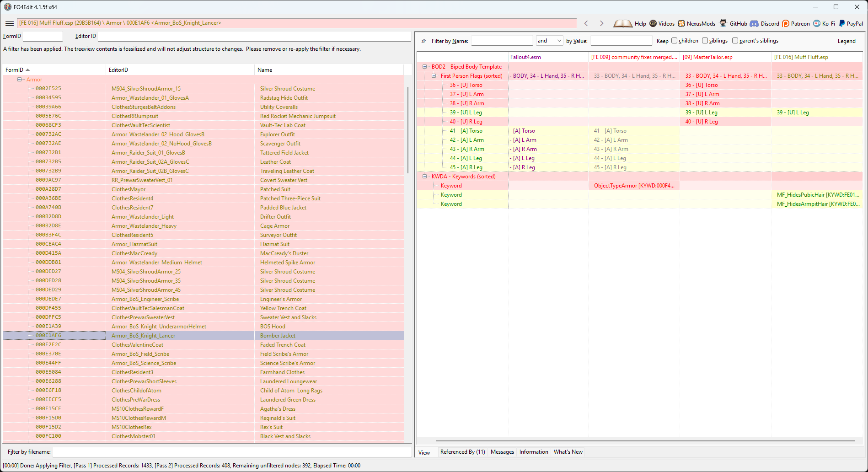Click the community fixes merged column header

[x=634, y=57]
